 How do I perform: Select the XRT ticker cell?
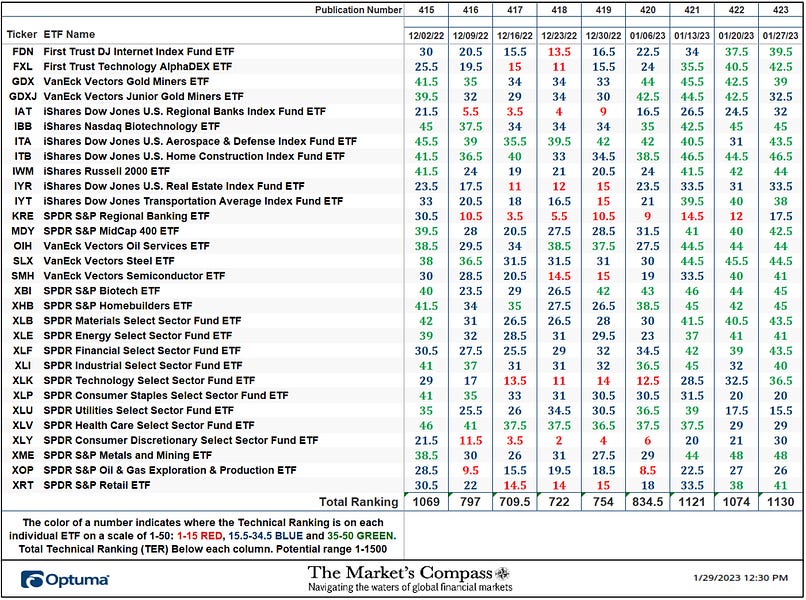[x=23, y=485]
